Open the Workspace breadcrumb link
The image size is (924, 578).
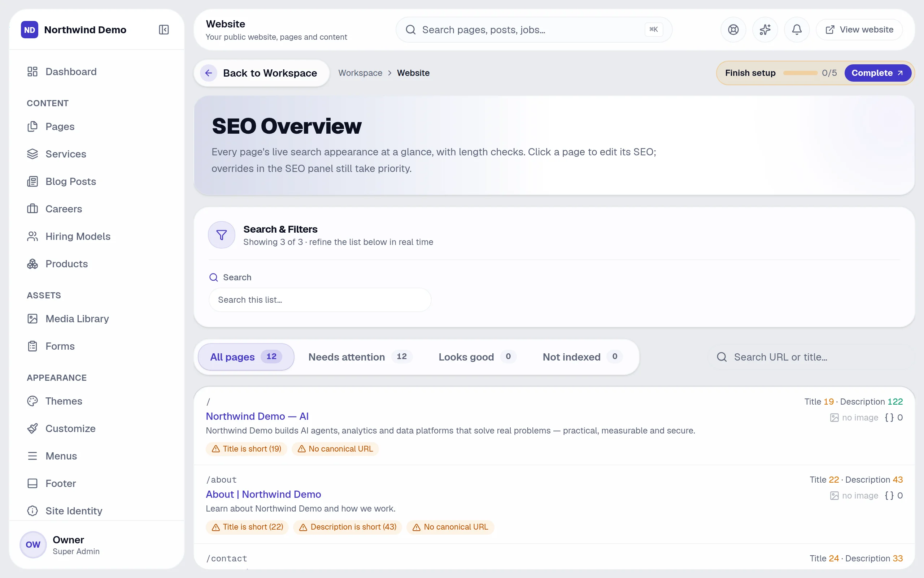[x=360, y=73]
